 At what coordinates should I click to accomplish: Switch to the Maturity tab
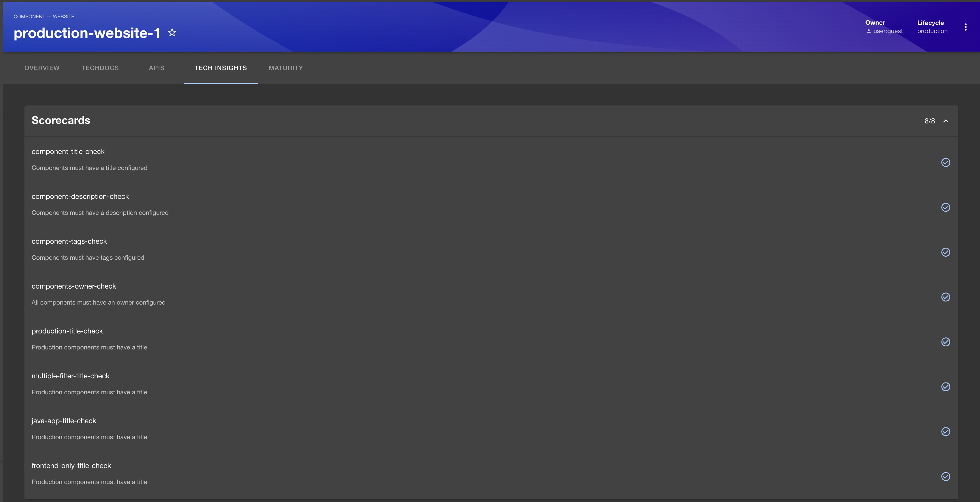286,68
